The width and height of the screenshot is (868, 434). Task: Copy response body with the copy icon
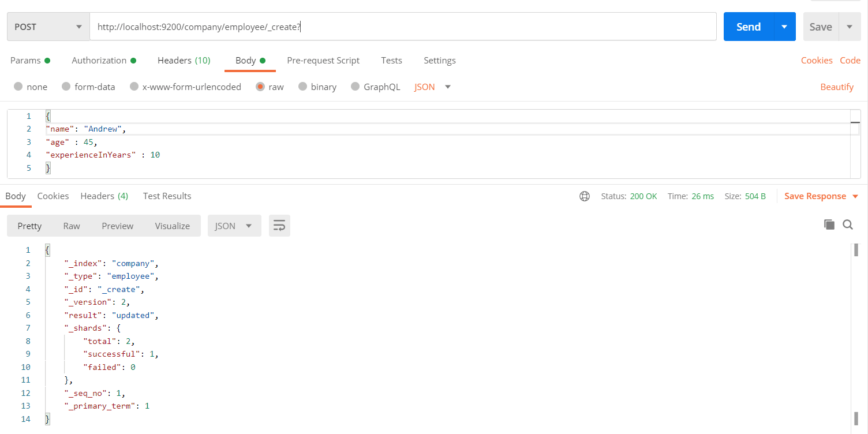click(x=829, y=225)
